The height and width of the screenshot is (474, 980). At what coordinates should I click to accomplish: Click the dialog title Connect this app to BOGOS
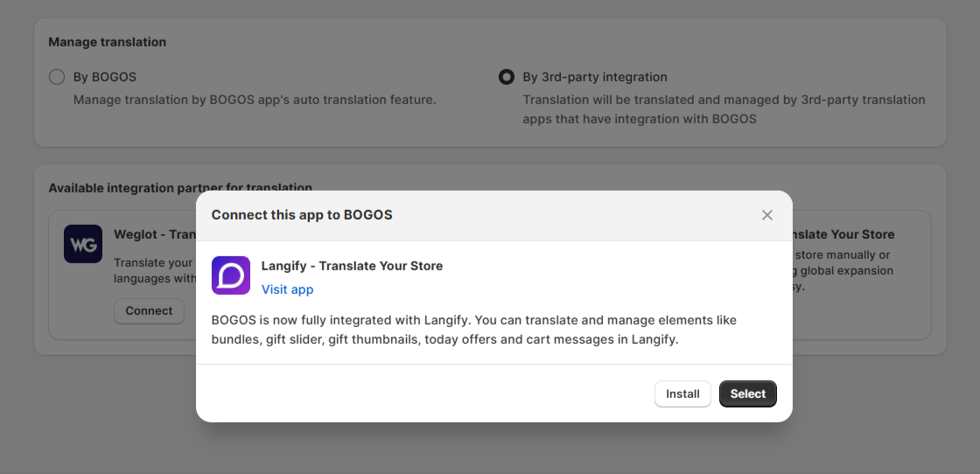pos(302,215)
